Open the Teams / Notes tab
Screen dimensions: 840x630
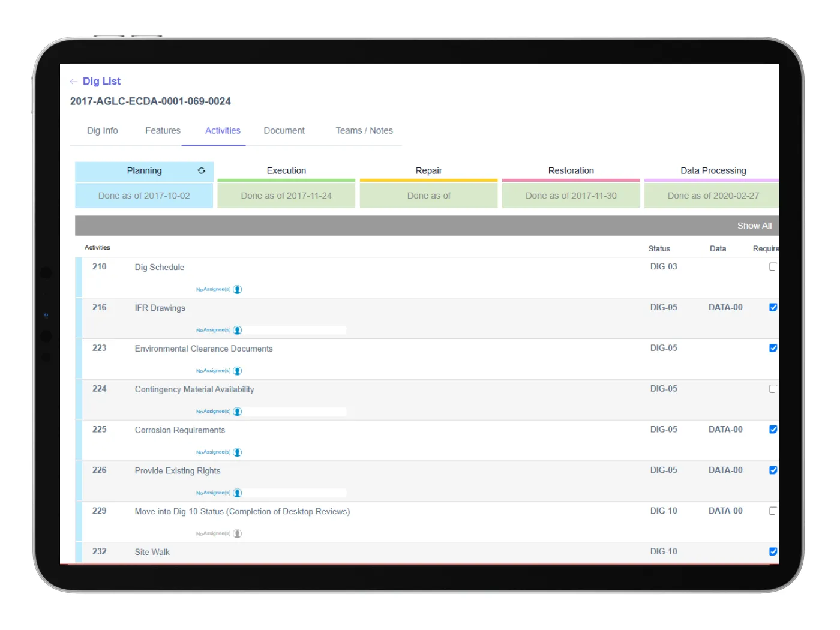pyautogui.click(x=364, y=130)
